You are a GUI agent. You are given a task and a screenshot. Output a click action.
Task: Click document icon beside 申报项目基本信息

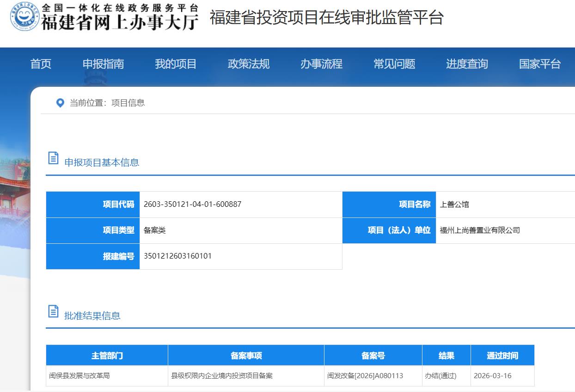[x=54, y=158]
